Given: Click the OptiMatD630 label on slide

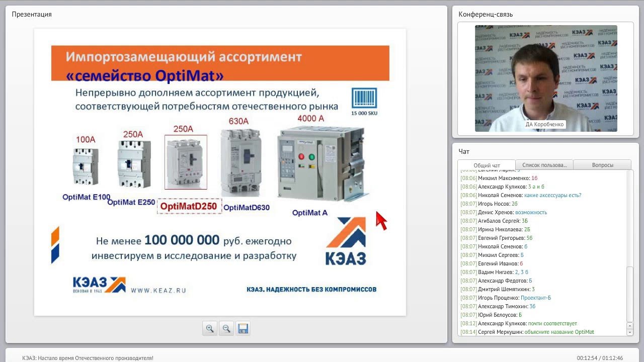Looking at the screenshot, I should [x=247, y=207].
